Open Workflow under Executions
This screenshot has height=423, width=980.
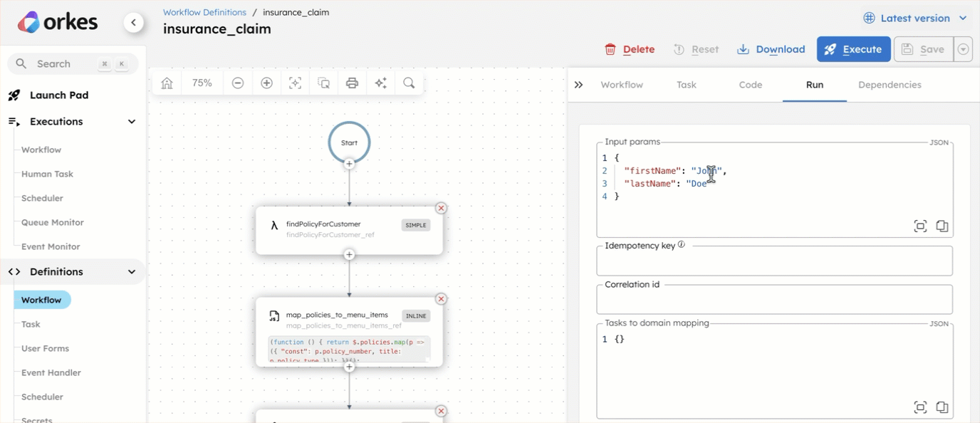(41, 150)
